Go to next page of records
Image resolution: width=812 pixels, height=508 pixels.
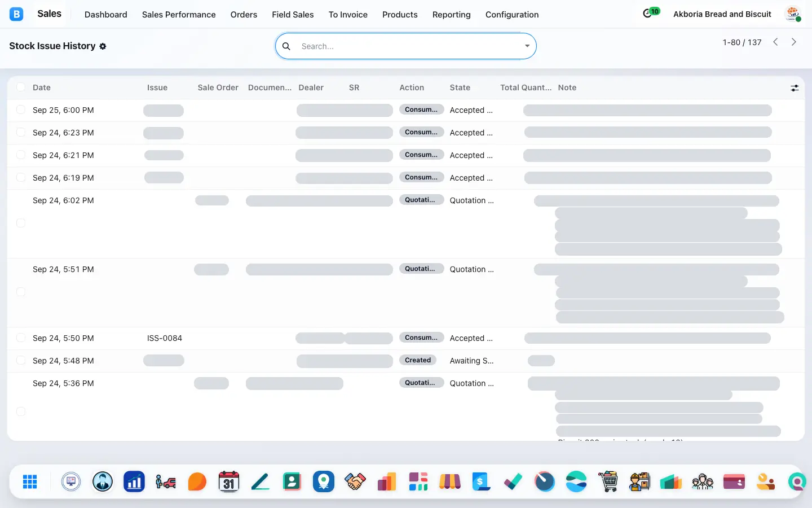point(794,42)
